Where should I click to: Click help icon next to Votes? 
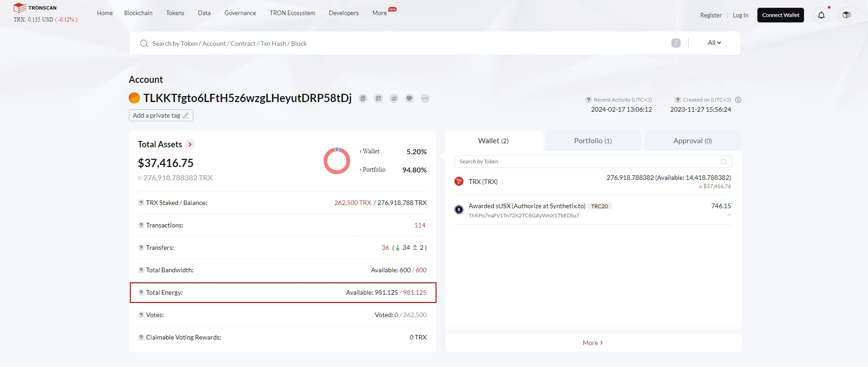pos(141,315)
